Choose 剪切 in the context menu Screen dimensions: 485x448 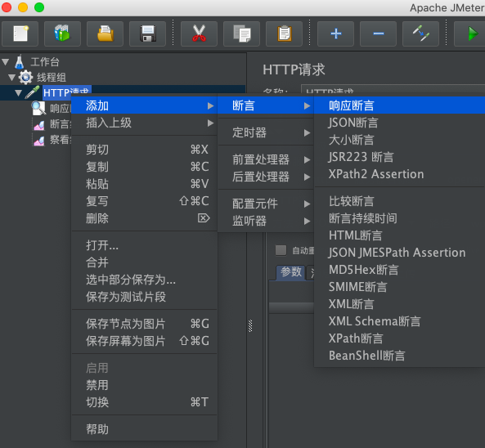(145, 150)
